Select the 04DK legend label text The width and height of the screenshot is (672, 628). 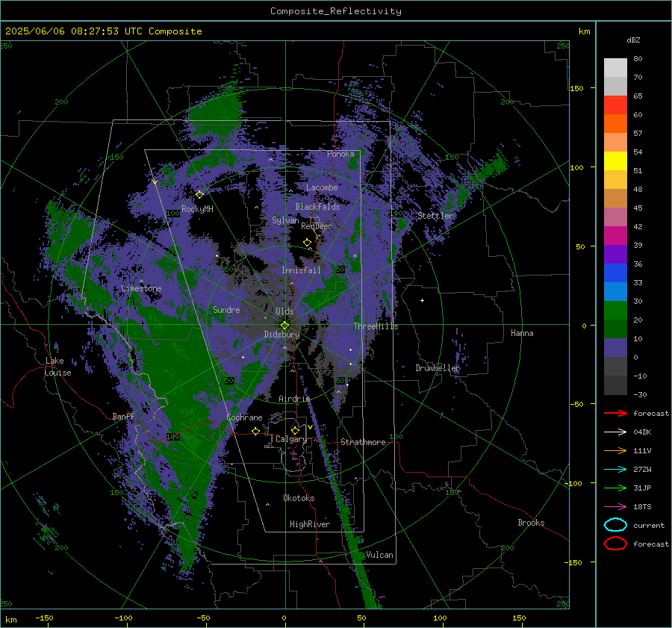(x=642, y=432)
